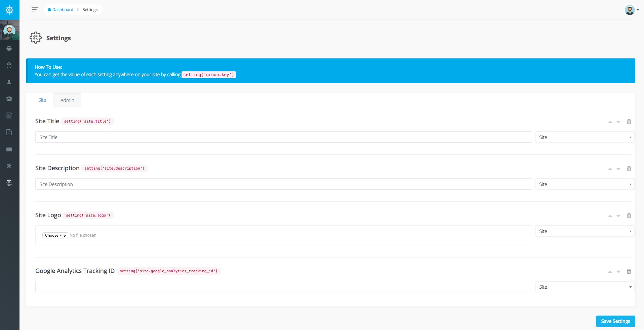Image resolution: width=644 pixels, height=330 pixels.
Task: Open Posts news icon in sidebar
Action: (x=9, y=115)
